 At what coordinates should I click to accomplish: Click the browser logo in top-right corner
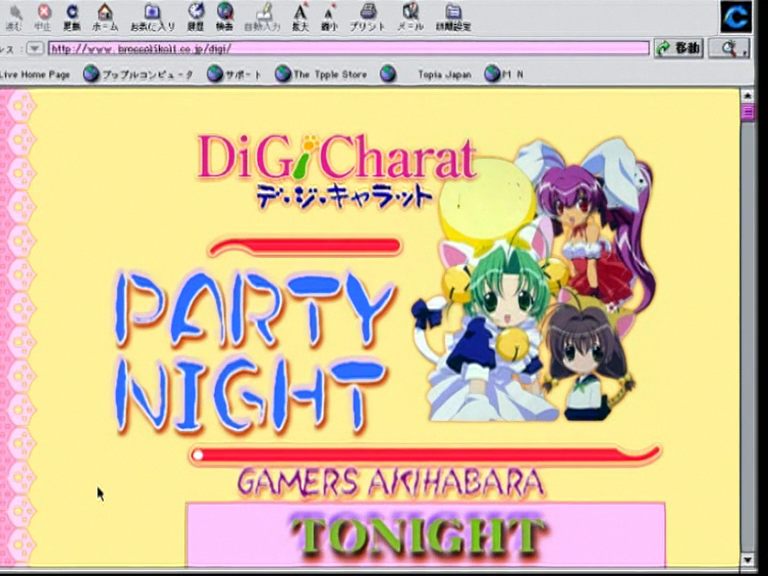pos(736,17)
